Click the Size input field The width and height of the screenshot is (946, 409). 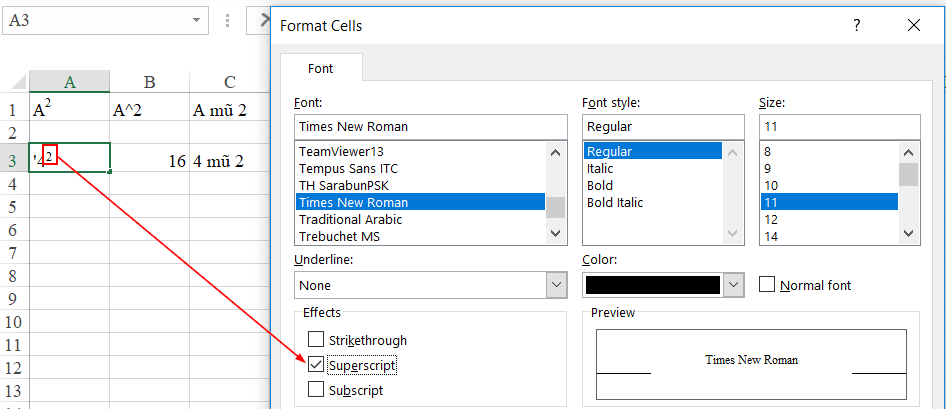pos(838,127)
